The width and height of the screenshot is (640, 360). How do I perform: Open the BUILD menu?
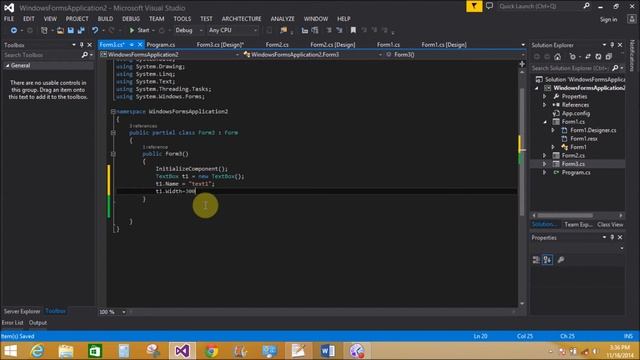coord(105,19)
